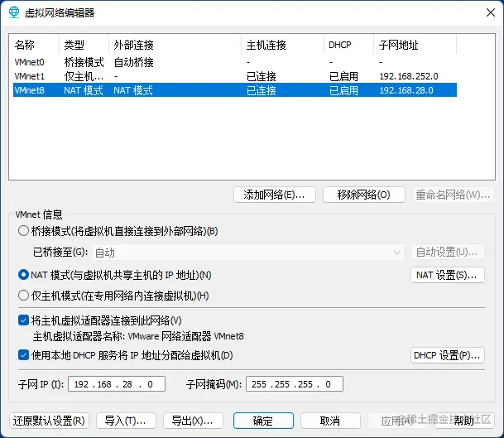Click the 帮助 button
Viewport: 504px width, 438px height.
click(464, 421)
